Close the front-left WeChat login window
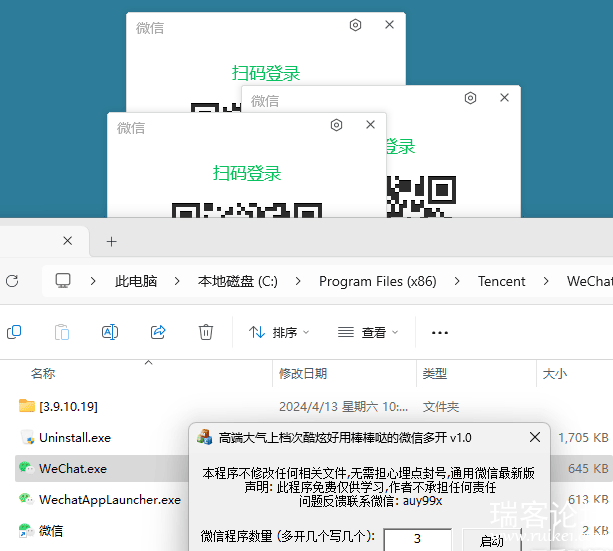The height and width of the screenshot is (551, 613). (x=370, y=125)
